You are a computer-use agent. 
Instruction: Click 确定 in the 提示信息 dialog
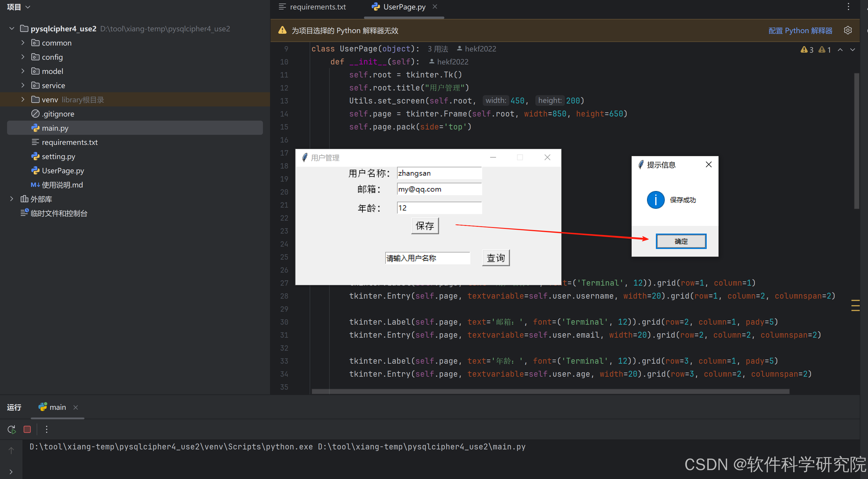point(681,241)
